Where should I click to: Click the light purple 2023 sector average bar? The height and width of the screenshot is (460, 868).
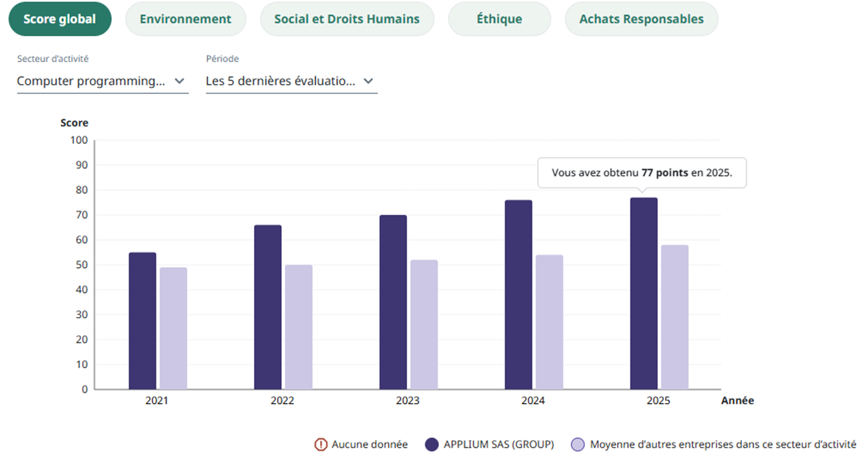click(424, 325)
